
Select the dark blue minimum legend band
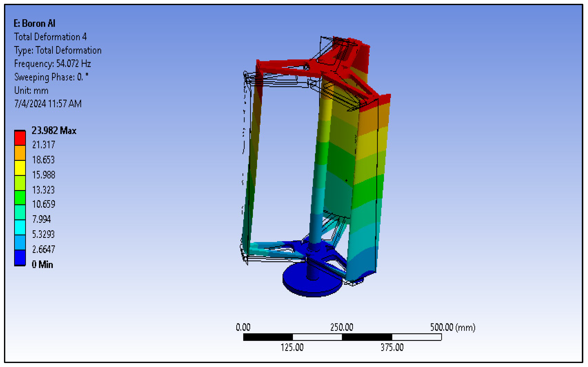pos(20,258)
